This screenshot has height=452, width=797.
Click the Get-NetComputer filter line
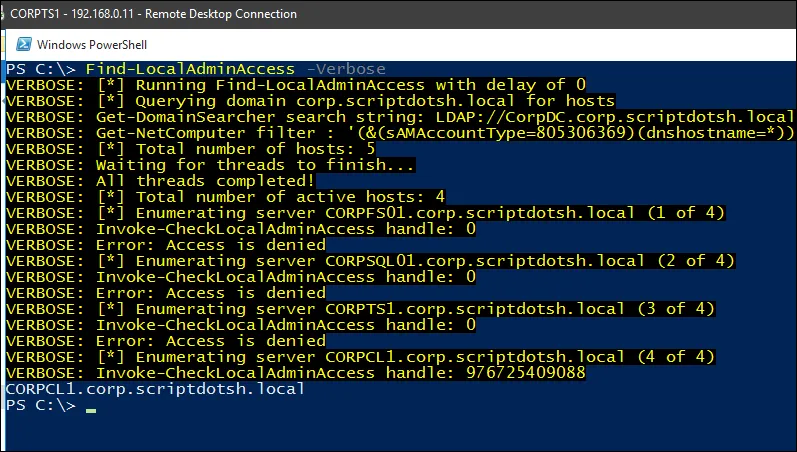click(400, 133)
